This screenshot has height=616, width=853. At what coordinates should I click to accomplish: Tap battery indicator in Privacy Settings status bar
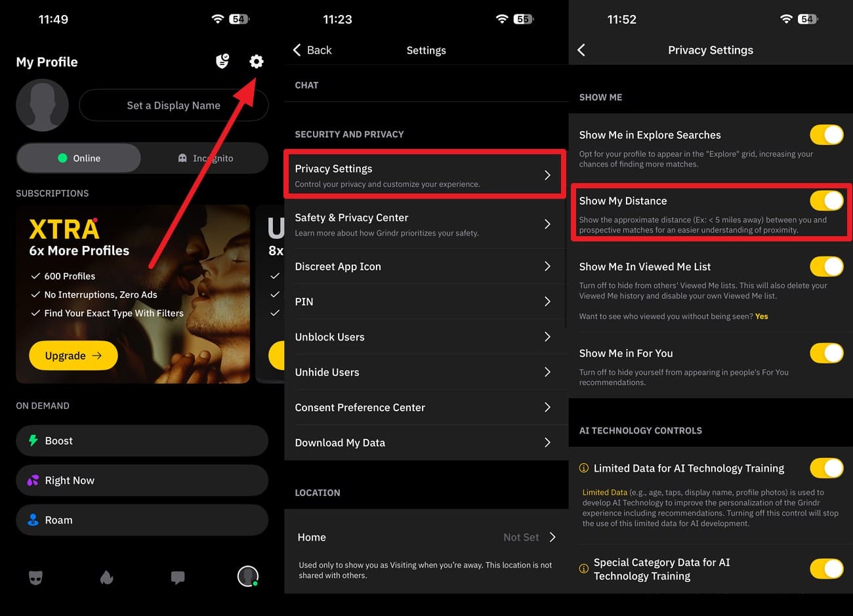(x=808, y=19)
